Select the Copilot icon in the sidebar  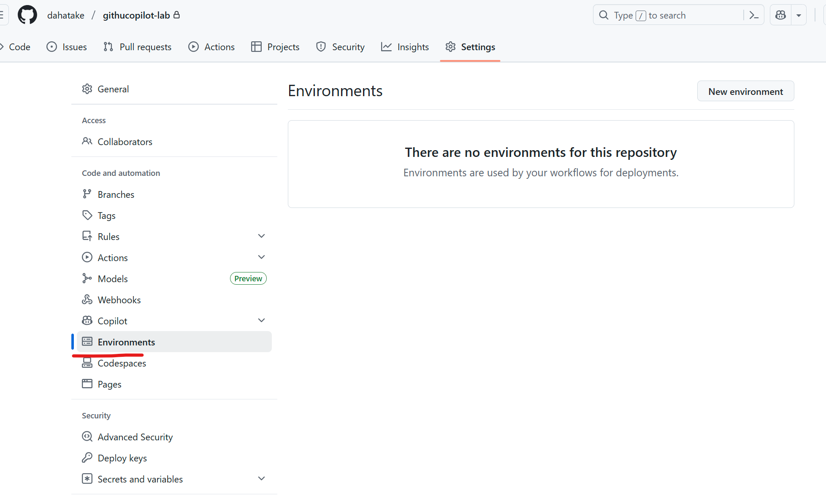tap(87, 321)
